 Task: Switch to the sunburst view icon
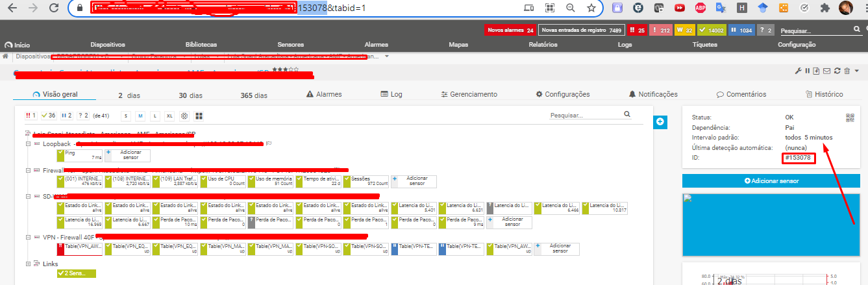(184, 116)
